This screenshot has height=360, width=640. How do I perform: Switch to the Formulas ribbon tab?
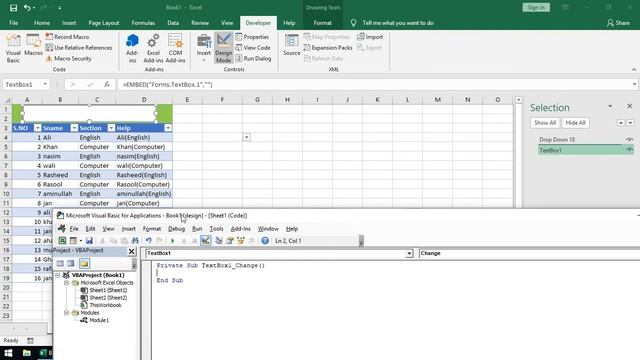[143, 23]
